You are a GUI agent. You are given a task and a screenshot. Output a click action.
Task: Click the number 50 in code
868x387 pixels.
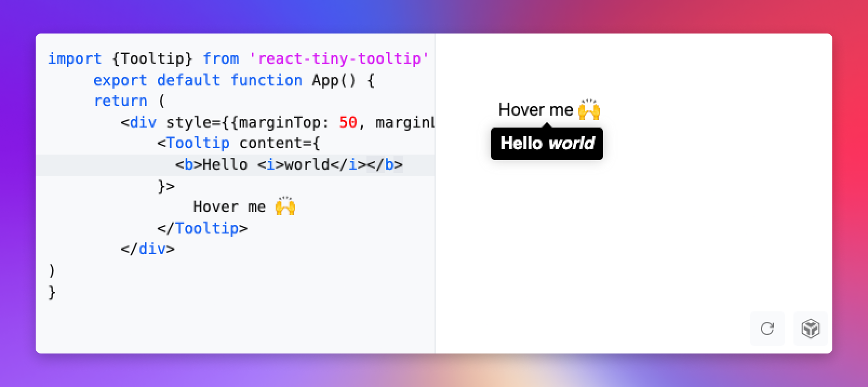(x=348, y=122)
